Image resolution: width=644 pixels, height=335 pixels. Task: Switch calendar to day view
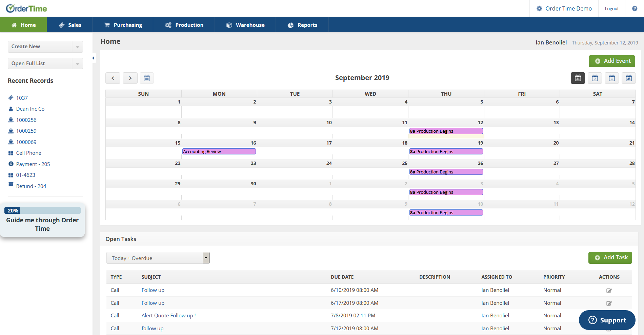(612, 78)
